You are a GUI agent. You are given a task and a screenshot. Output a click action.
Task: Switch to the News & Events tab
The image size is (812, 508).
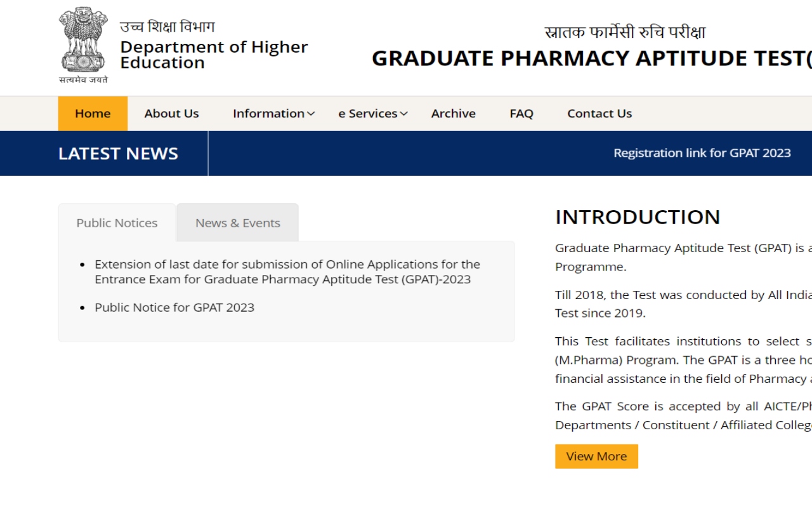237,223
